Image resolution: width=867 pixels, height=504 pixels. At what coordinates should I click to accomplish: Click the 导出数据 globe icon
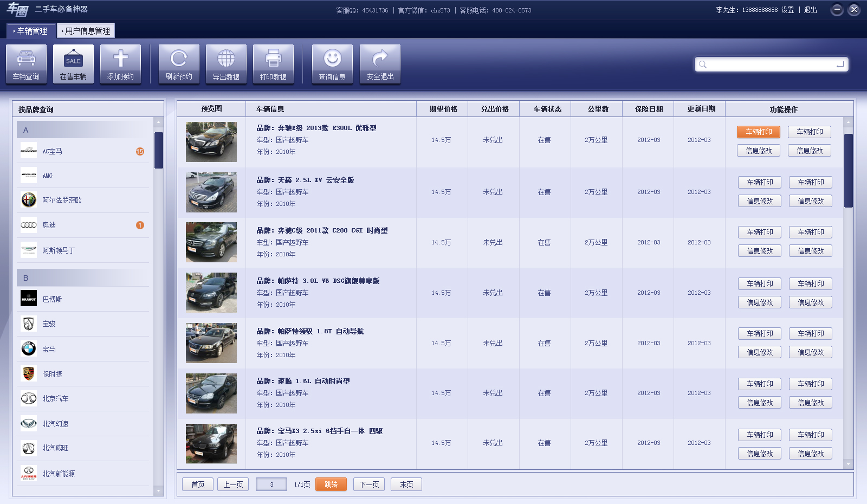tap(226, 64)
